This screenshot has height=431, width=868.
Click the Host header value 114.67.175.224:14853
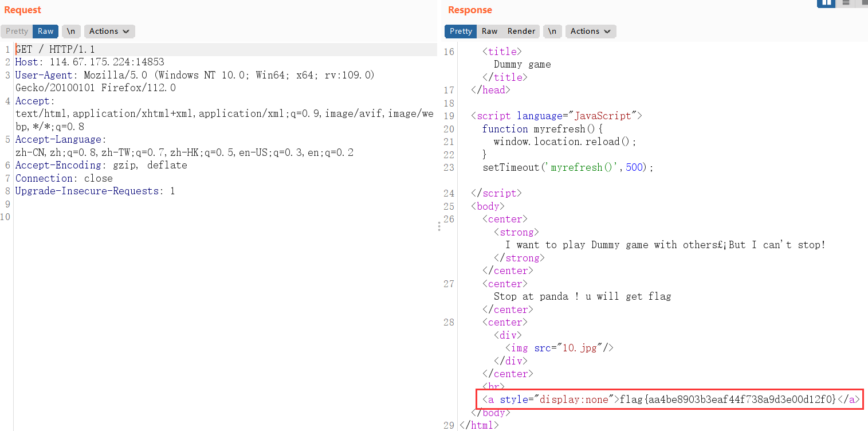point(107,62)
